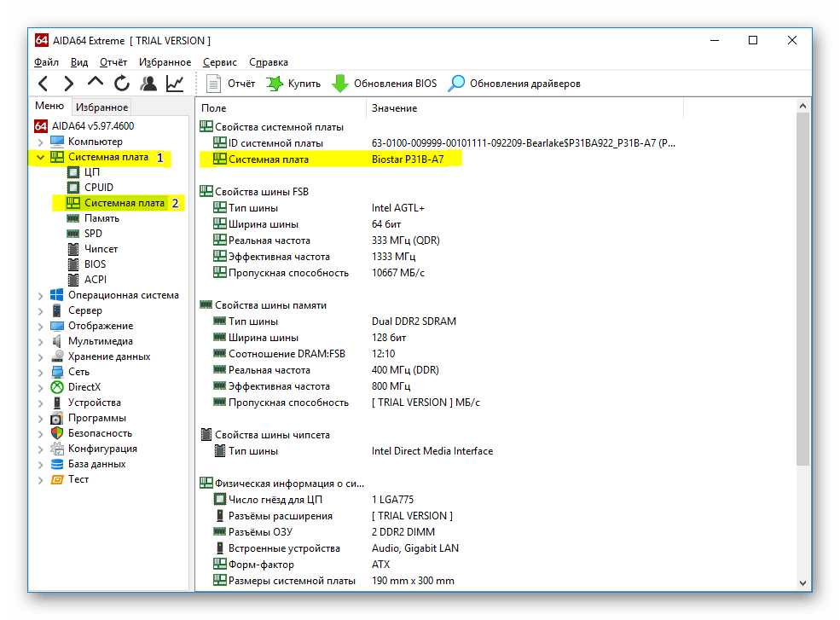Click the Программы icon in tree

[x=57, y=418]
